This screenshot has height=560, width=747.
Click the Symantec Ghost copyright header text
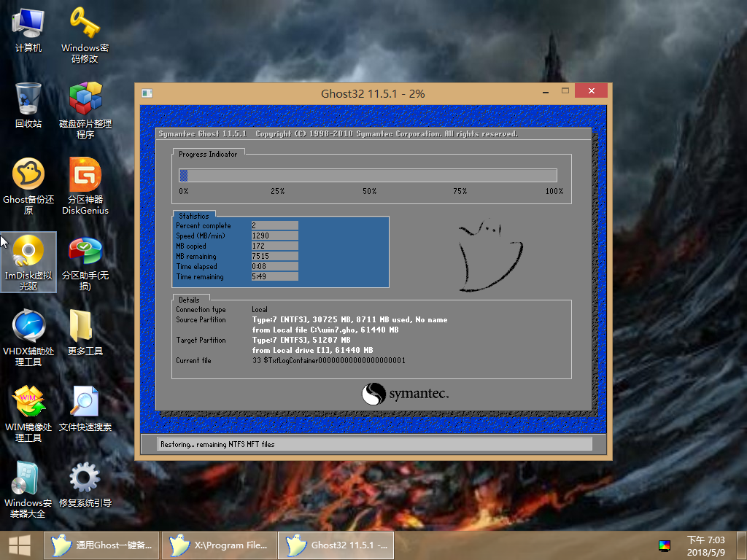338,134
